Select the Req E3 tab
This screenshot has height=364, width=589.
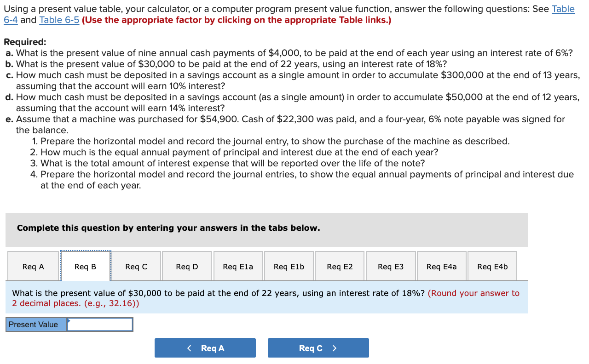391,266
